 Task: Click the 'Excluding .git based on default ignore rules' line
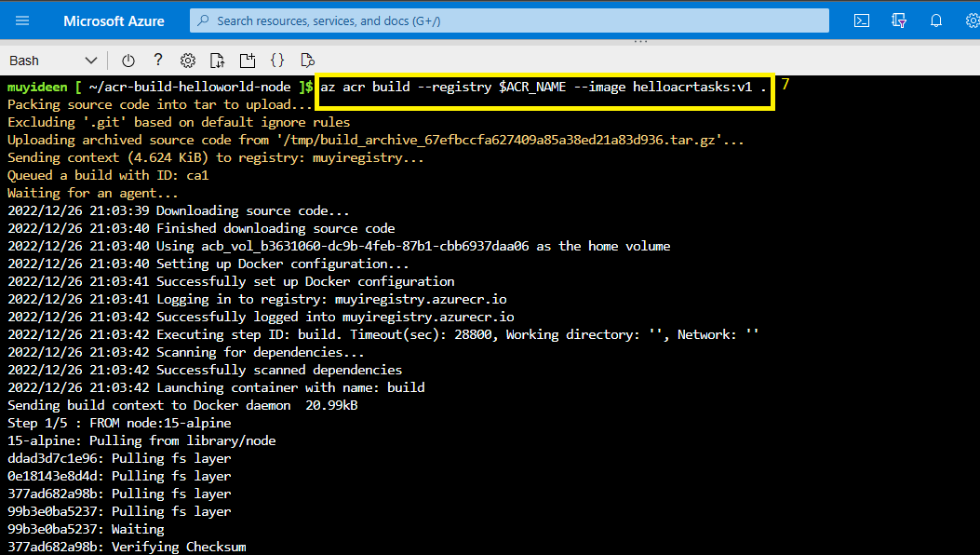(x=179, y=122)
